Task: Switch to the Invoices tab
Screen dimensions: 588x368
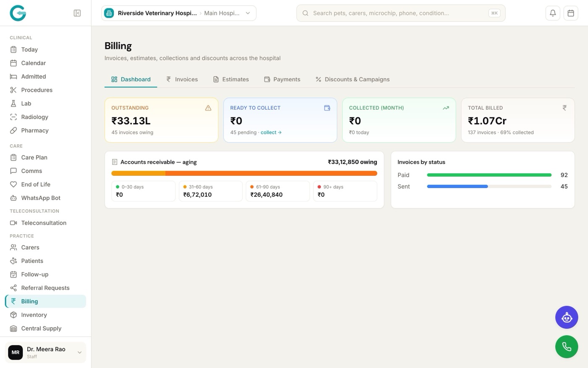Action: click(182, 79)
